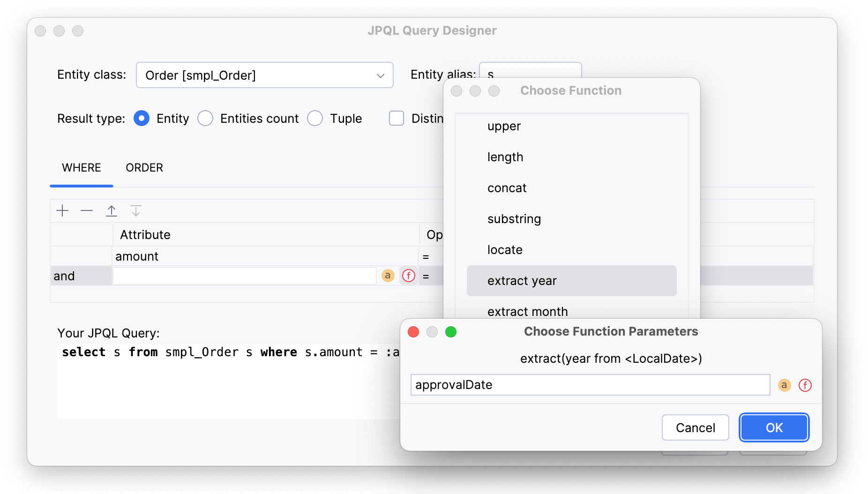Image resolution: width=868 pixels, height=494 pixels.
Task: Click the add condition plus icon
Action: point(62,211)
